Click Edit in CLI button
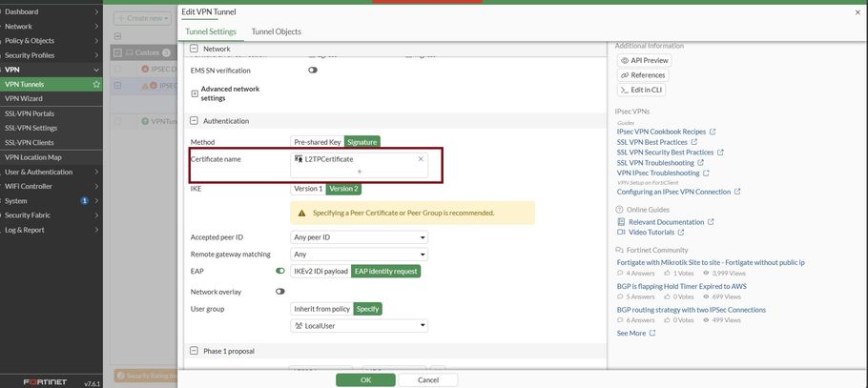The width and height of the screenshot is (868, 388). 641,90
